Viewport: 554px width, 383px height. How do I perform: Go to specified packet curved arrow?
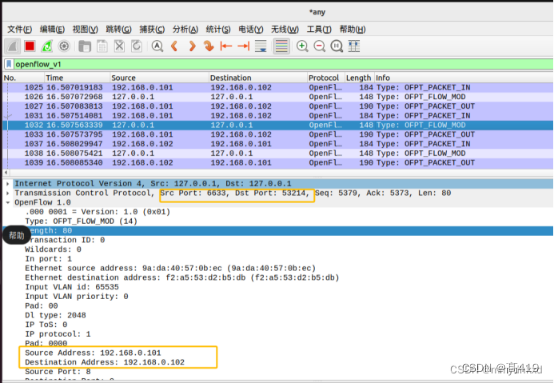(x=209, y=46)
